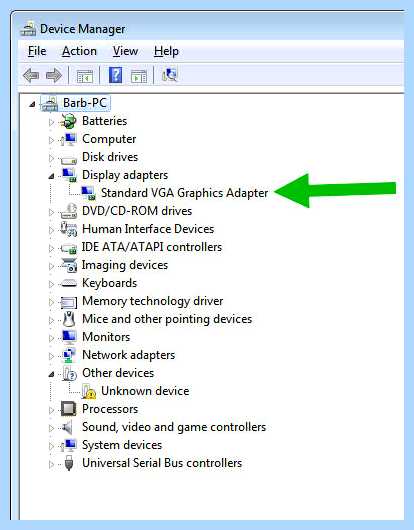This screenshot has height=530, width=414.
Task: Open the Action menu
Action: [79, 51]
